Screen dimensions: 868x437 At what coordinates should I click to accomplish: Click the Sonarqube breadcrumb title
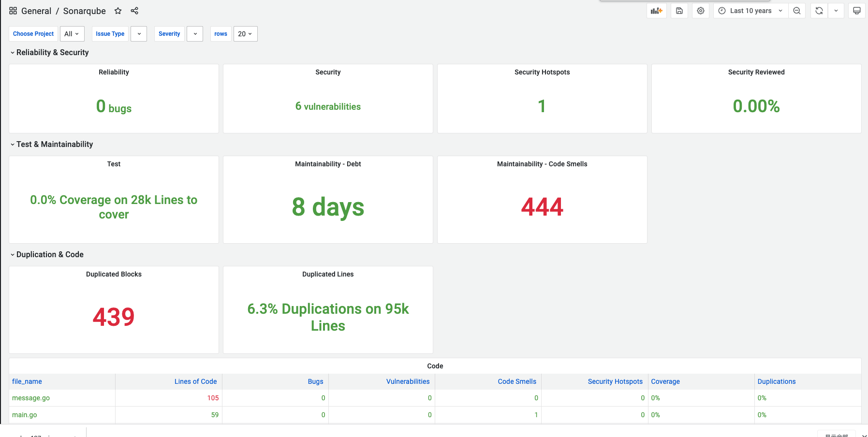(85, 11)
